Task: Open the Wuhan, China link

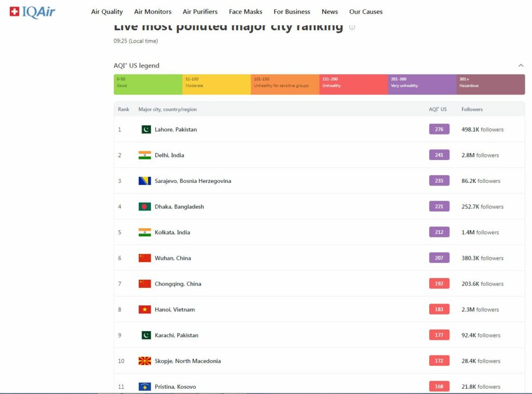Action: pyautogui.click(x=172, y=258)
